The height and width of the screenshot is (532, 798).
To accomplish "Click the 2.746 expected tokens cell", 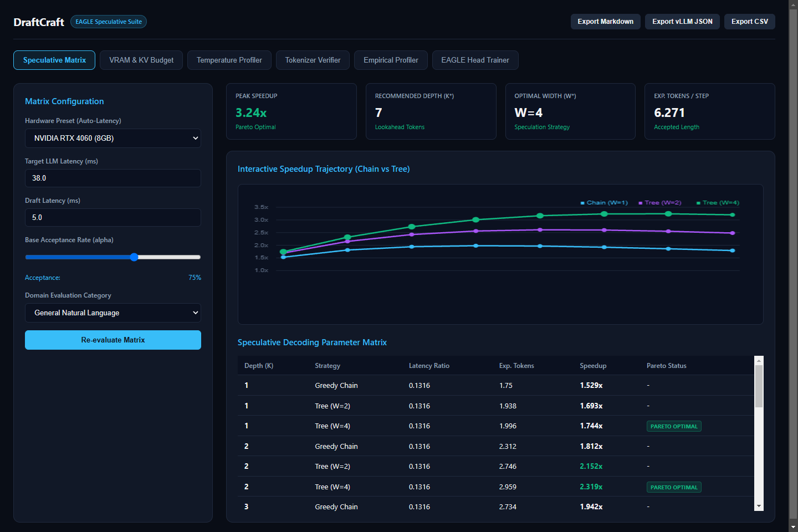I will tap(508, 466).
